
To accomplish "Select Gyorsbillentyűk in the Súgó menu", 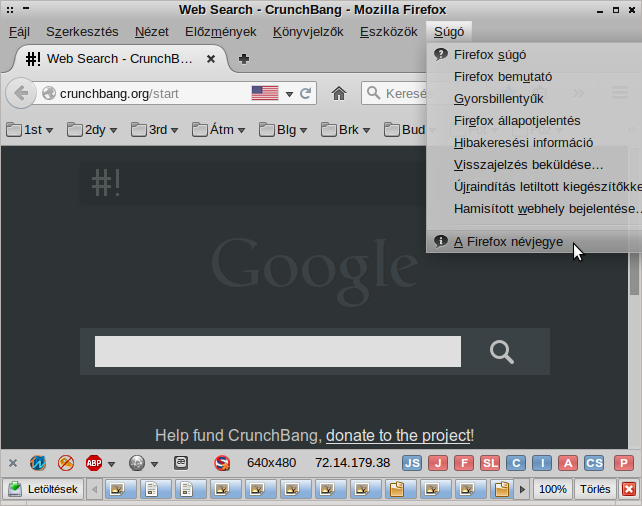I will point(534,99).
